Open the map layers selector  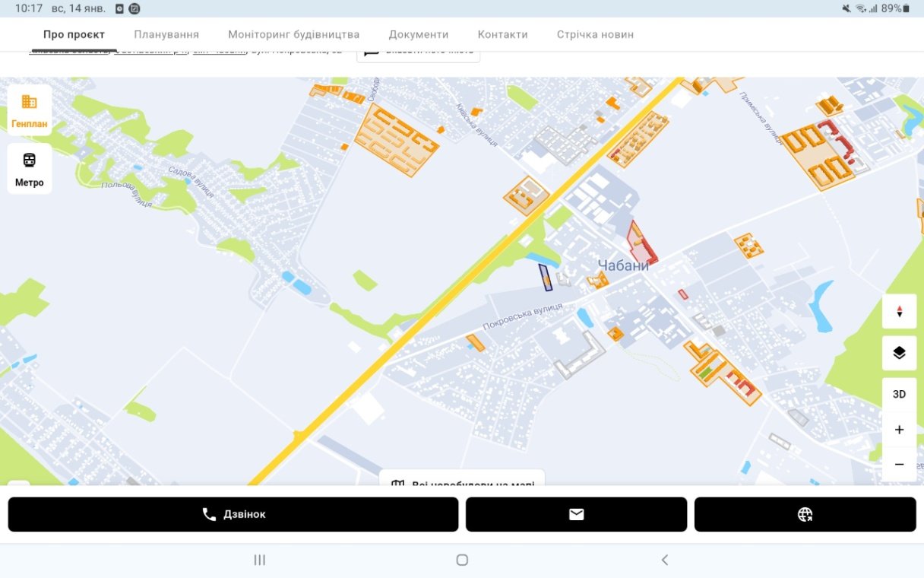tap(899, 353)
